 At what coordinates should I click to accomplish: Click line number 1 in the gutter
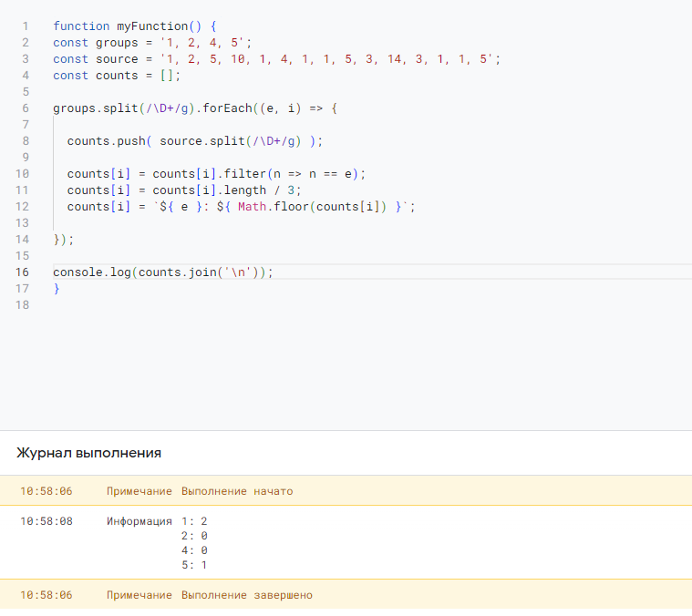pyautogui.click(x=26, y=26)
